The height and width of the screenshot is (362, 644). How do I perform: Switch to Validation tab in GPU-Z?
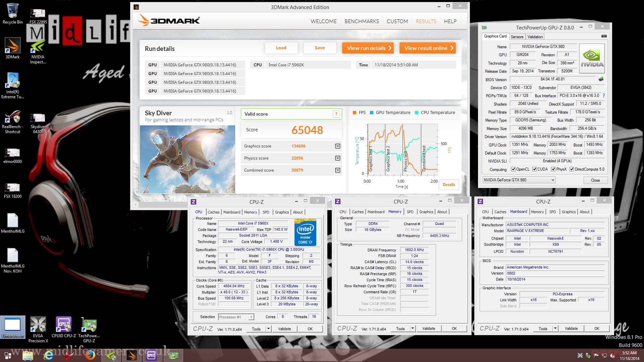535,37
